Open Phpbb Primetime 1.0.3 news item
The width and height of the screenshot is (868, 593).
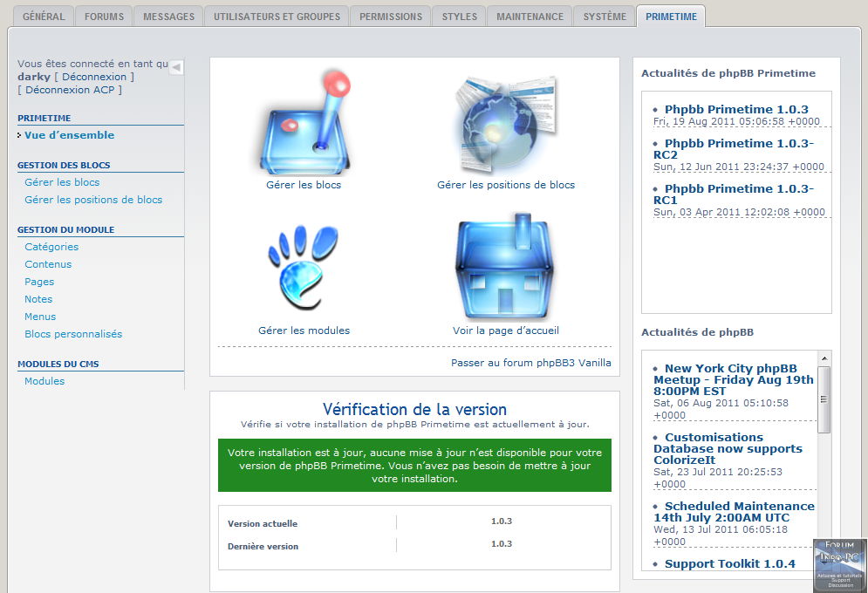coord(736,110)
